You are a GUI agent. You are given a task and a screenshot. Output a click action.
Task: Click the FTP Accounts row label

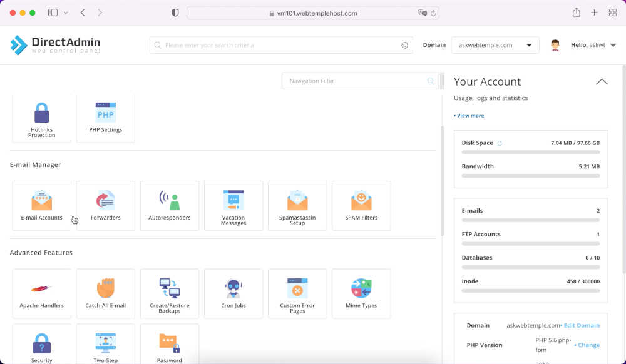coord(481,234)
